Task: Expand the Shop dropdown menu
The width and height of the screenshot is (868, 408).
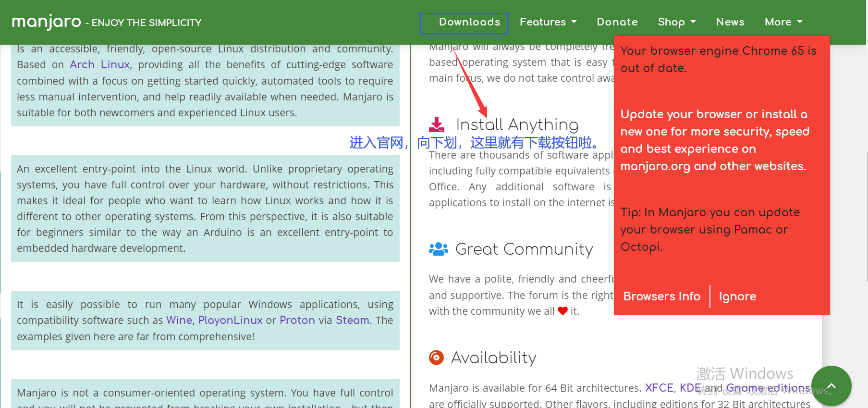Action: click(677, 22)
